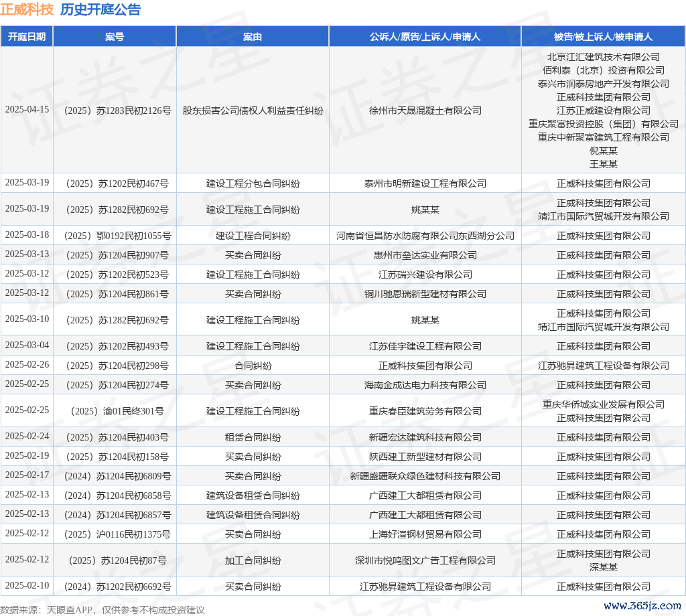686x616 pixels.
Task: Click the 加工合同纠纷 cell
Action: click(x=253, y=561)
